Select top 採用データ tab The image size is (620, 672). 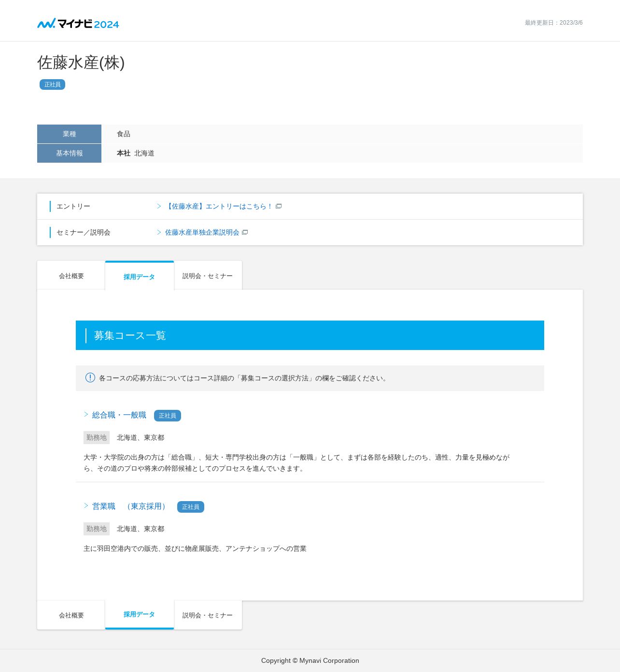140,276
